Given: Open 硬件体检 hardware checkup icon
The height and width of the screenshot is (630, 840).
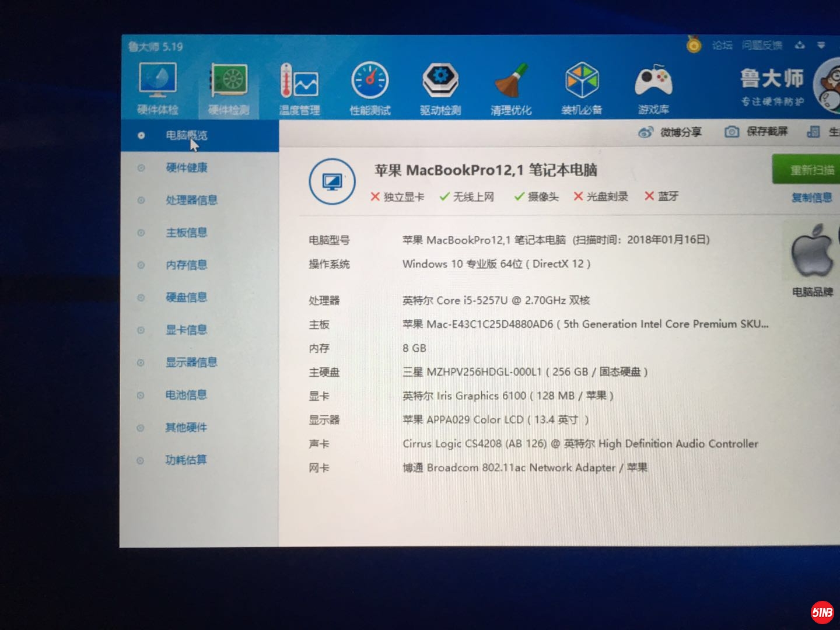Looking at the screenshot, I should (x=157, y=87).
